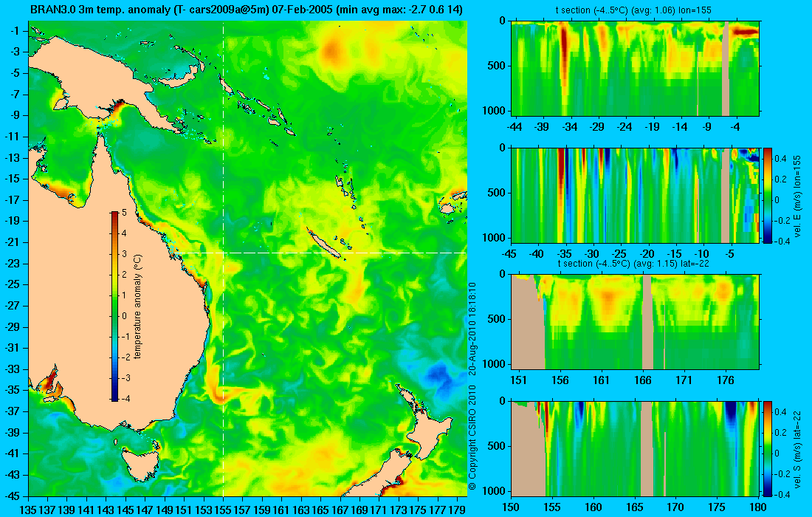This screenshot has width=812, height=517.
Task: Click the '165' tick on the bottom velocity plot
Action: [634, 507]
